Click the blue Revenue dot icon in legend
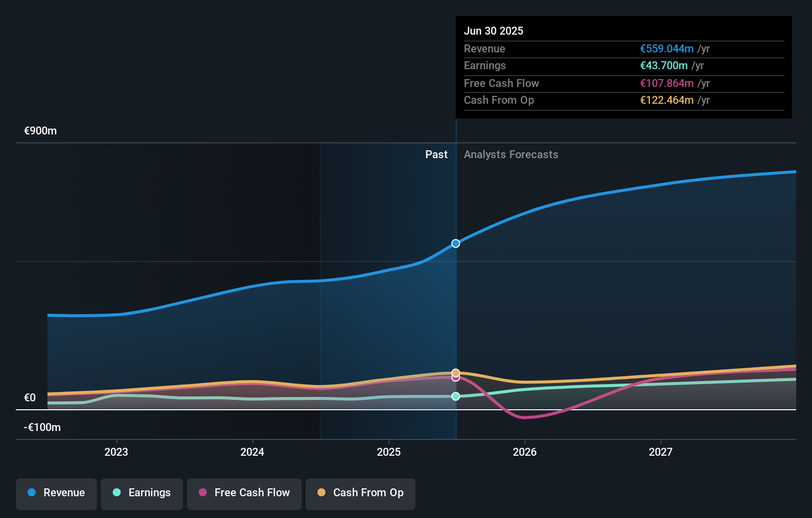Screen dimensions: 812x518 31,493
